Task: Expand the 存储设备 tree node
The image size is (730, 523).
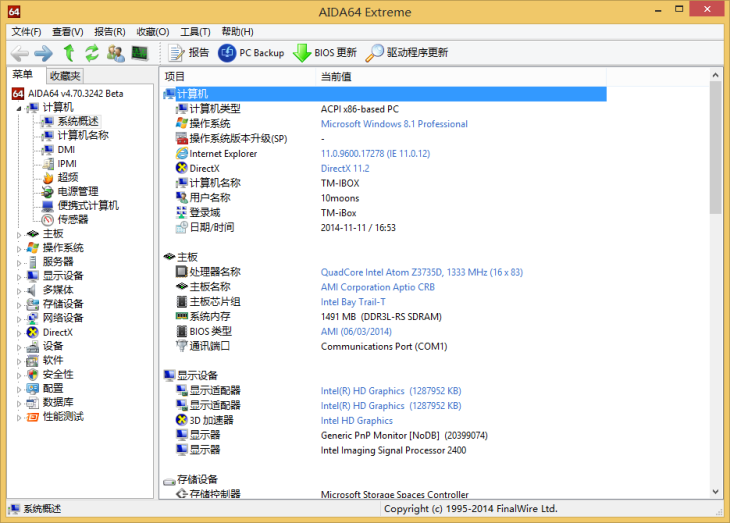Action: (19, 305)
